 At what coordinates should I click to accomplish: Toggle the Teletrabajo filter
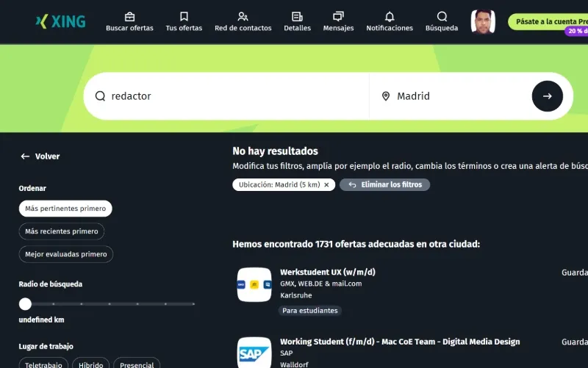click(x=43, y=364)
